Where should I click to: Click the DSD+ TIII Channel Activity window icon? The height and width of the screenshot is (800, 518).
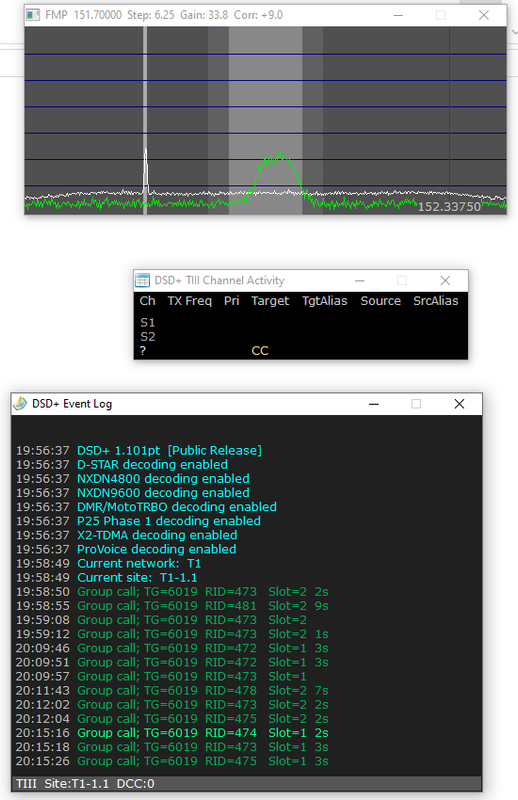coord(142,280)
